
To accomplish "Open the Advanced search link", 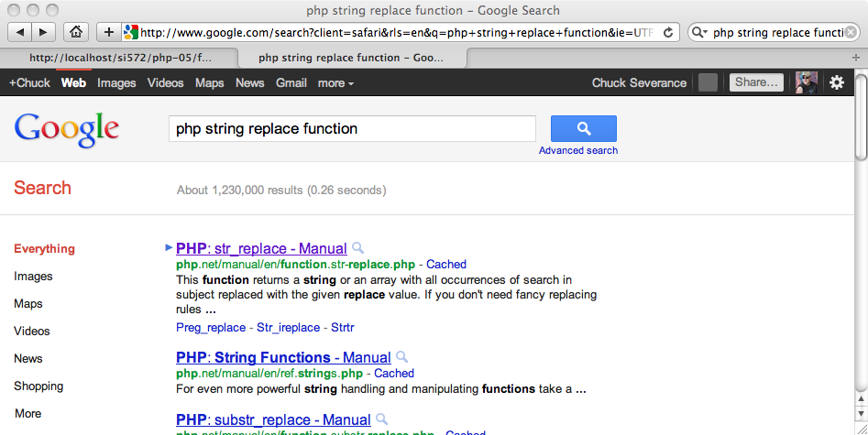I will click(x=578, y=150).
